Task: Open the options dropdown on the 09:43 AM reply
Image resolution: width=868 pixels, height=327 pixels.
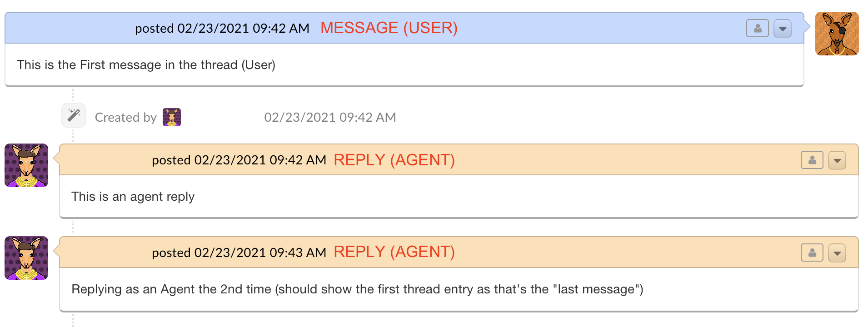Action: click(837, 253)
